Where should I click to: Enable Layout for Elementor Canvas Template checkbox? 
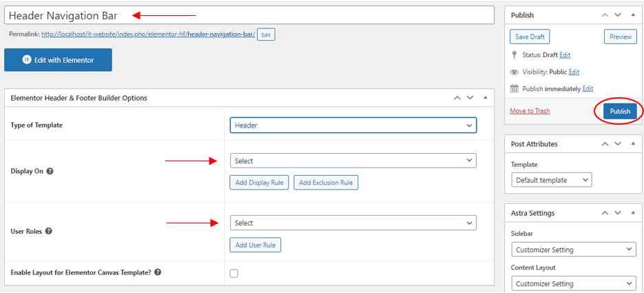click(x=233, y=273)
